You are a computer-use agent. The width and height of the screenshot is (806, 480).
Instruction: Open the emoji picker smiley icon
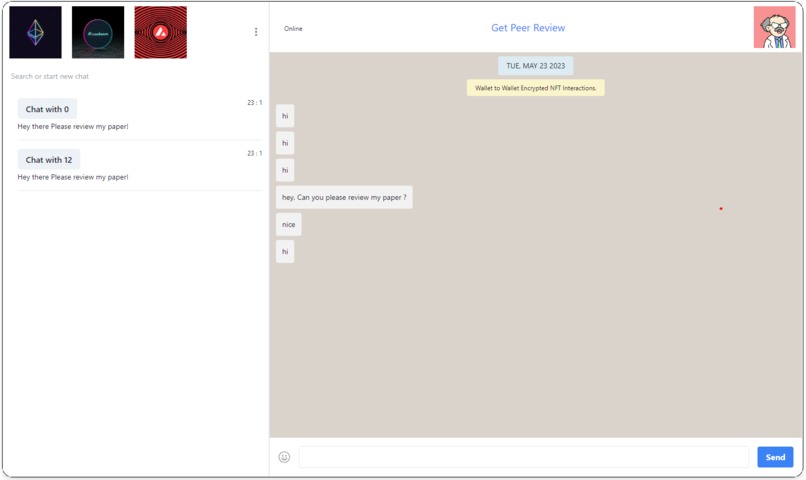(284, 457)
